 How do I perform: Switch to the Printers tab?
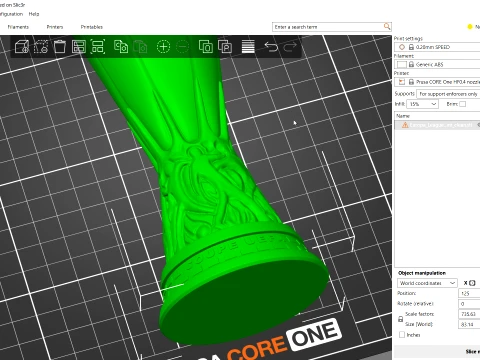[x=55, y=27]
